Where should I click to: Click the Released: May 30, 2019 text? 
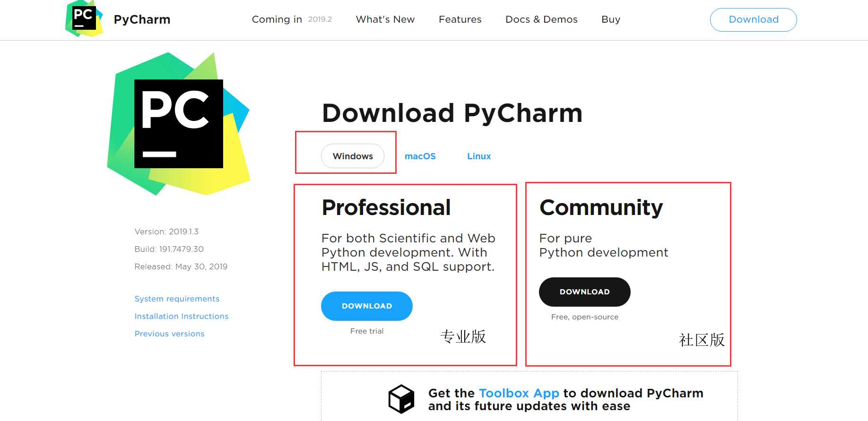pos(181,266)
